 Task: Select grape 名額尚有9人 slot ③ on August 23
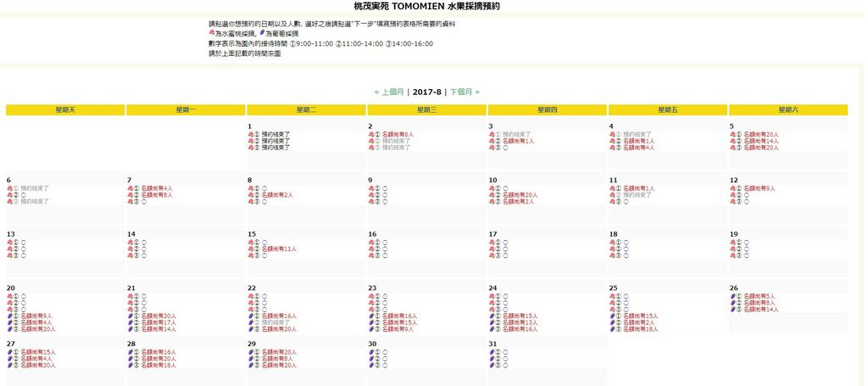click(398, 329)
